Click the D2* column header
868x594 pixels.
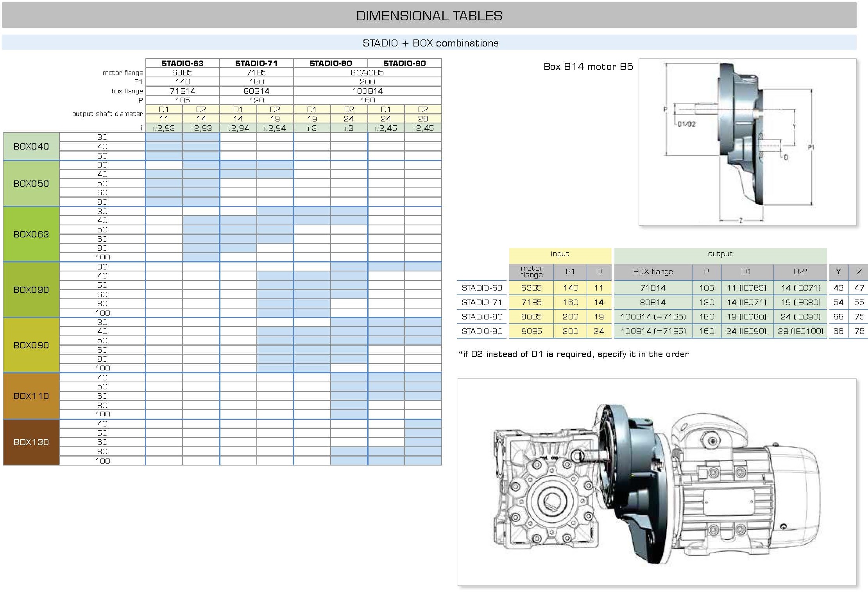800,272
